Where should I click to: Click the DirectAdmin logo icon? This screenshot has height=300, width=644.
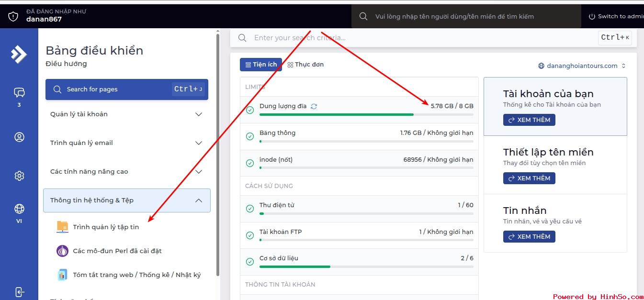coord(19,54)
